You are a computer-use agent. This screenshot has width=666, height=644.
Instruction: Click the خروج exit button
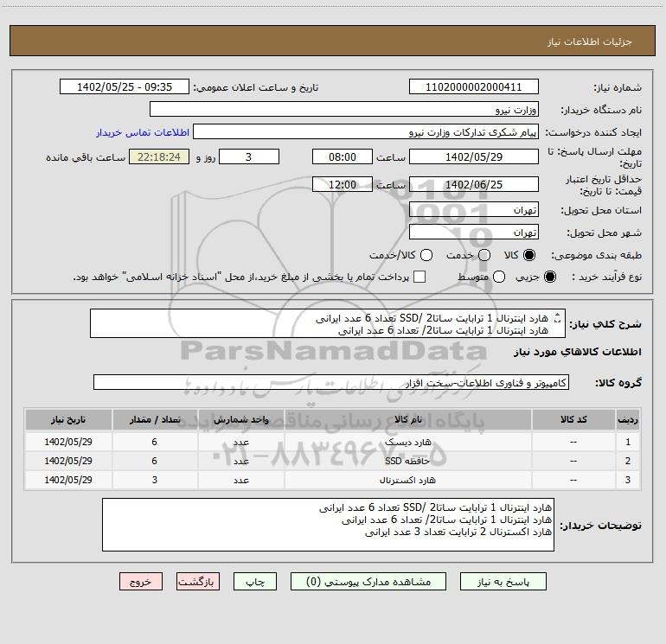tap(141, 581)
